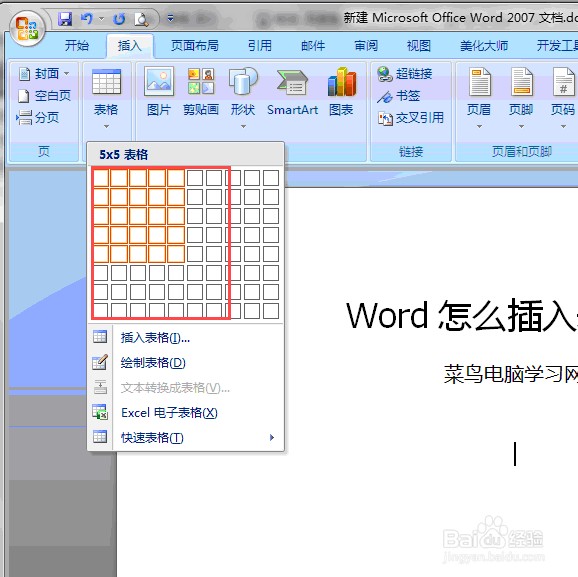The image size is (578, 577).
Task: Open the 快速表格(T) submenu
Action: [x=186, y=438]
